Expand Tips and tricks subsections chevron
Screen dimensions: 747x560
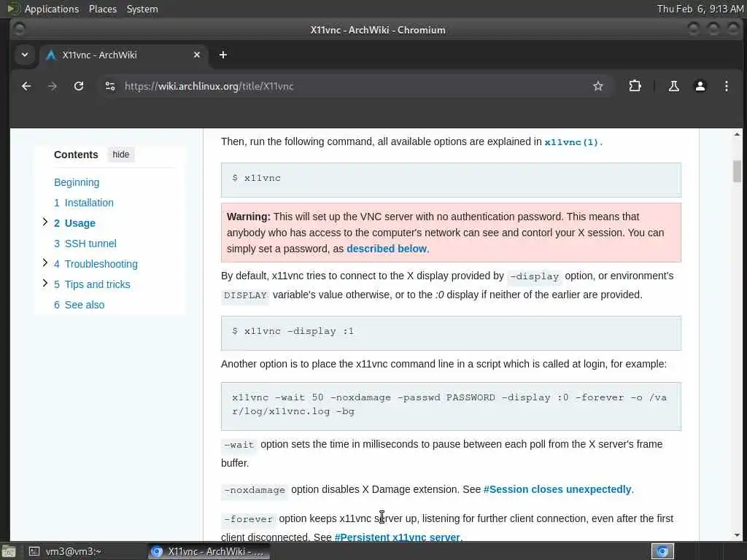tap(44, 284)
